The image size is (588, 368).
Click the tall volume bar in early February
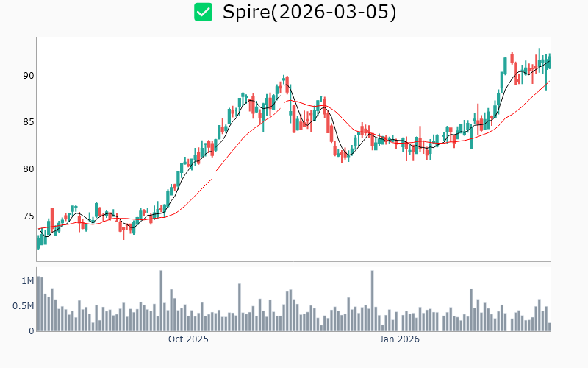point(470,310)
